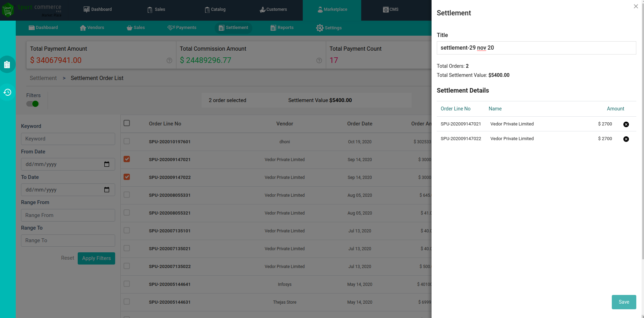Screen dimensions: 644x318
Task: Go to Reports subtab
Action: point(282,28)
